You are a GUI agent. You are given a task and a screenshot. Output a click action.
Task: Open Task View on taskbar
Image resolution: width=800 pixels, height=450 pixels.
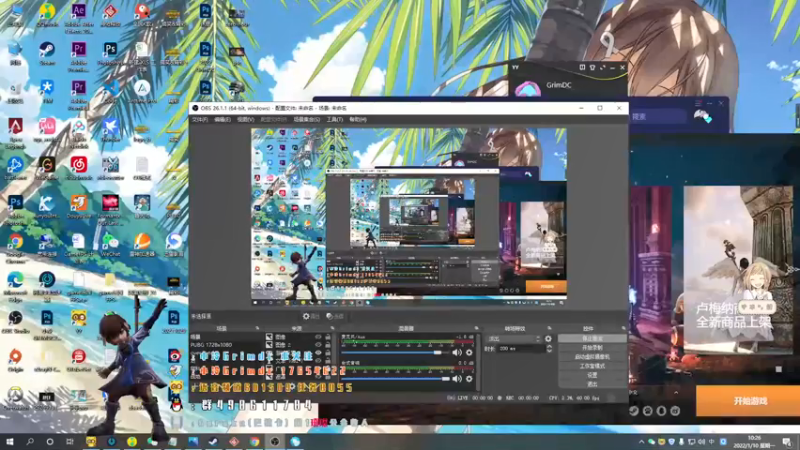70,441
